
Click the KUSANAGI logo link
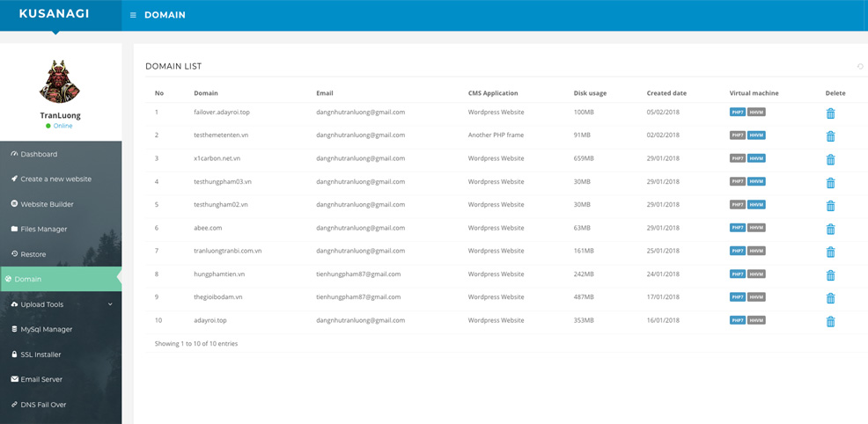point(55,14)
